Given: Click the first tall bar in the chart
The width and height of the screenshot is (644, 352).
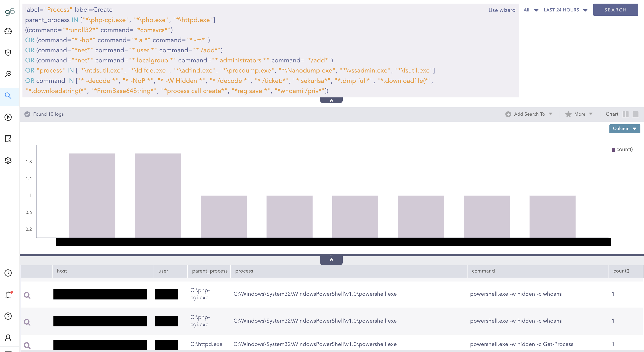Looking at the screenshot, I should [92, 196].
